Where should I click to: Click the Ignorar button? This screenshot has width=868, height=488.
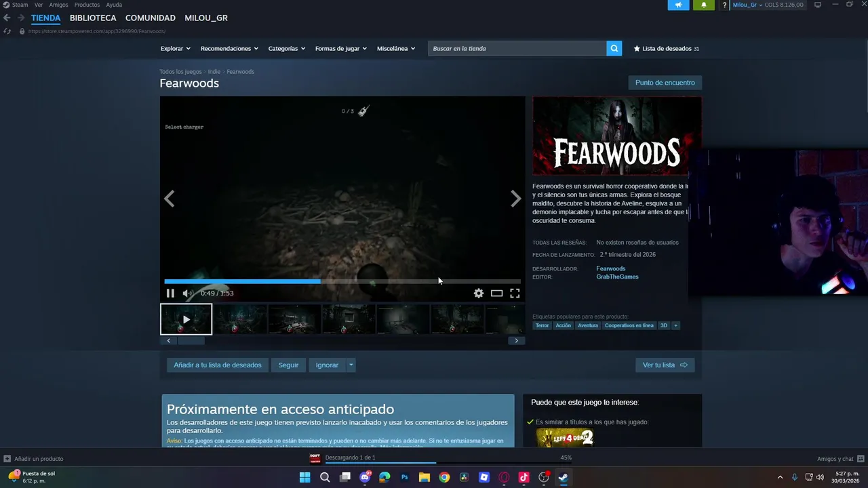point(327,365)
